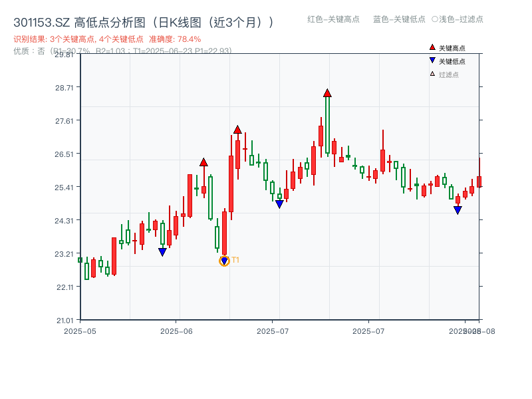532x399 pixels.
Task: Click the 2025-07 x-axis label
Action: tap(273, 329)
